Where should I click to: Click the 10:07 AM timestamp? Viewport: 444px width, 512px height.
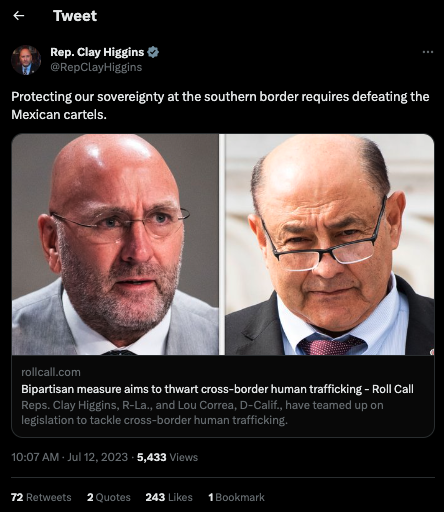pos(35,457)
